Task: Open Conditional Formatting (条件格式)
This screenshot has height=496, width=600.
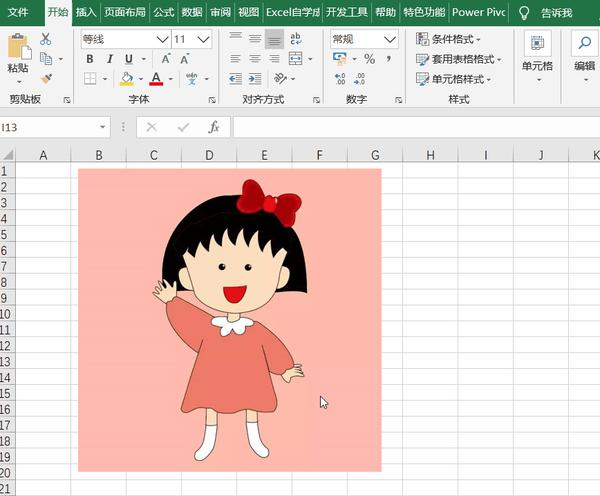Action: click(448, 39)
